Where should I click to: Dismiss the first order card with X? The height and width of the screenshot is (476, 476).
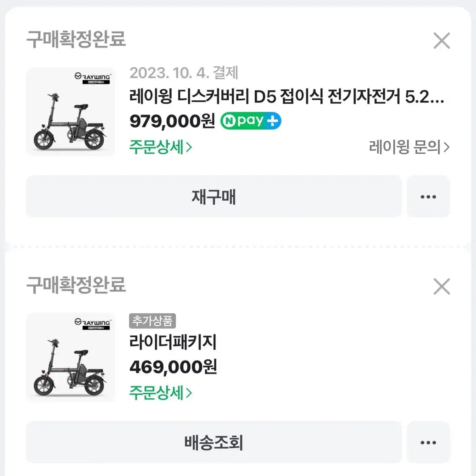(442, 41)
